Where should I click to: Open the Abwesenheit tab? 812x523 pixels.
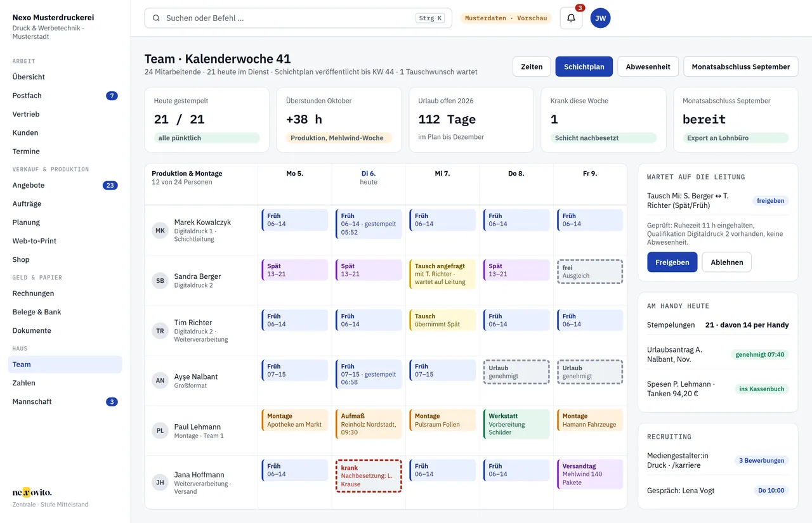click(x=648, y=67)
